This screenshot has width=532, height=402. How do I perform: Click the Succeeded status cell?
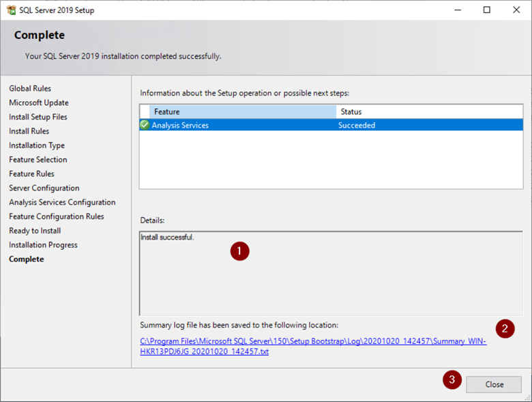[357, 126]
